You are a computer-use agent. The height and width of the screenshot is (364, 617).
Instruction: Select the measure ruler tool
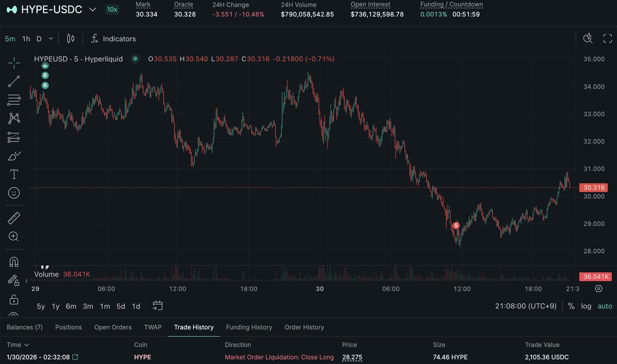tap(14, 217)
